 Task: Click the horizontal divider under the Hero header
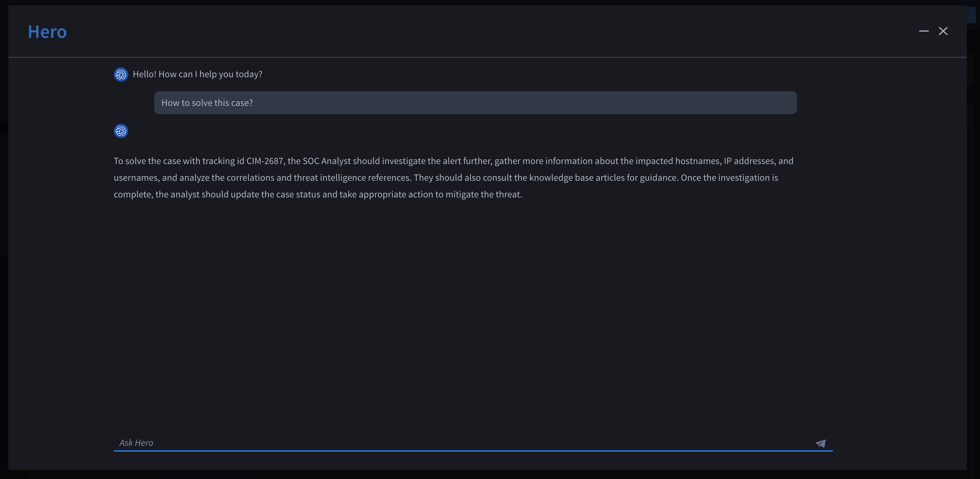(x=487, y=57)
